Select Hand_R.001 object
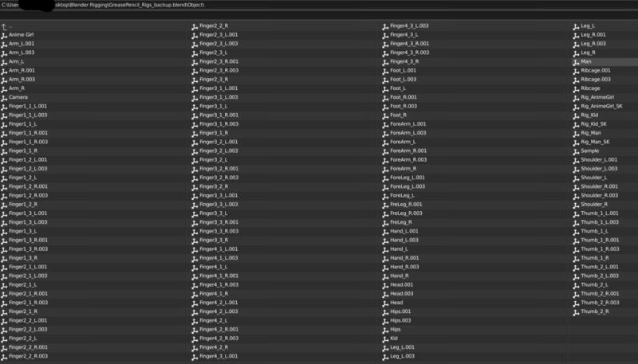The width and height of the screenshot is (638, 364). point(404,258)
